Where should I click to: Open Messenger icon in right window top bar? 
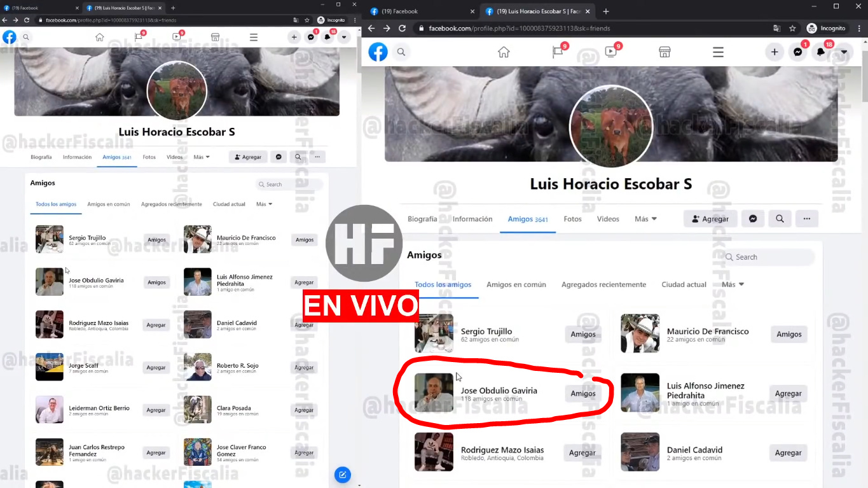797,52
